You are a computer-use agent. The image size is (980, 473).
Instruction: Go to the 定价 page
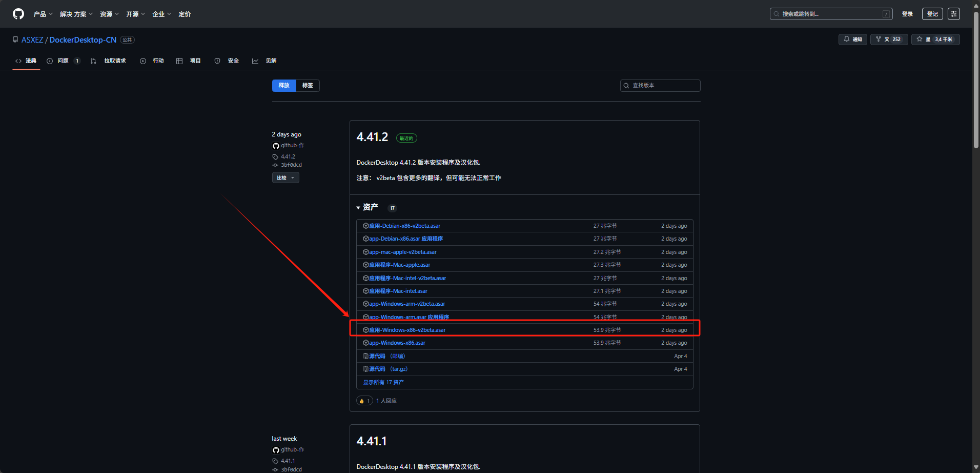[185, 14]
